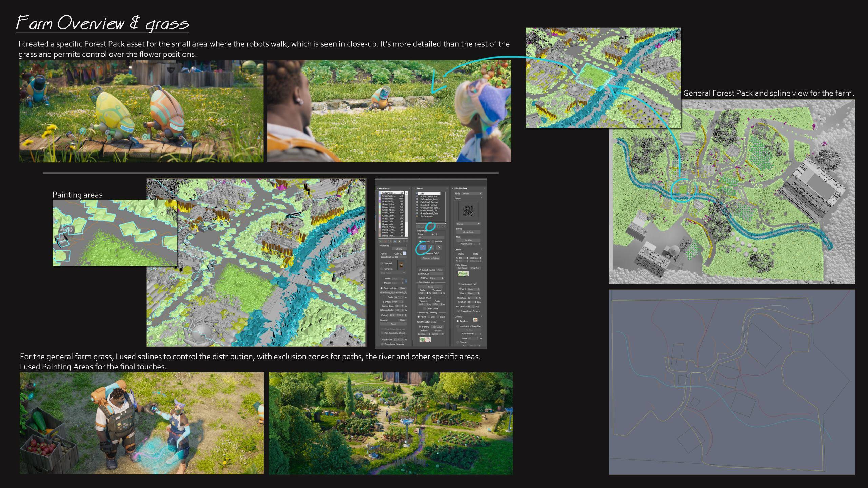Select the Point boundary checking radio
The width and height of the screenshot is (868, 488).
(x=419, y=317)
